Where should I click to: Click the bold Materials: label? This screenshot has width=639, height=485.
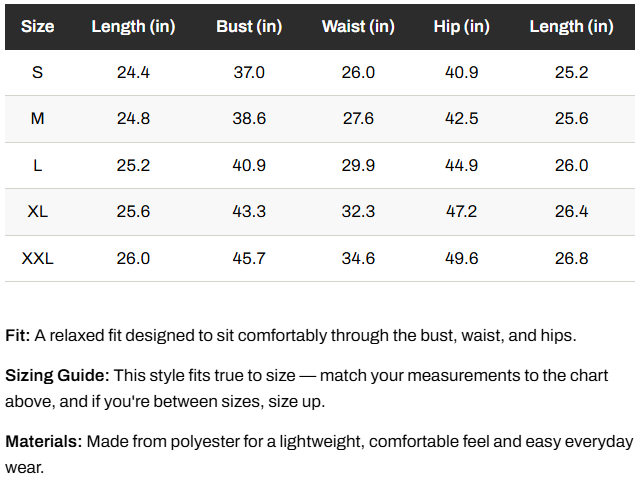tap(44, 441)
